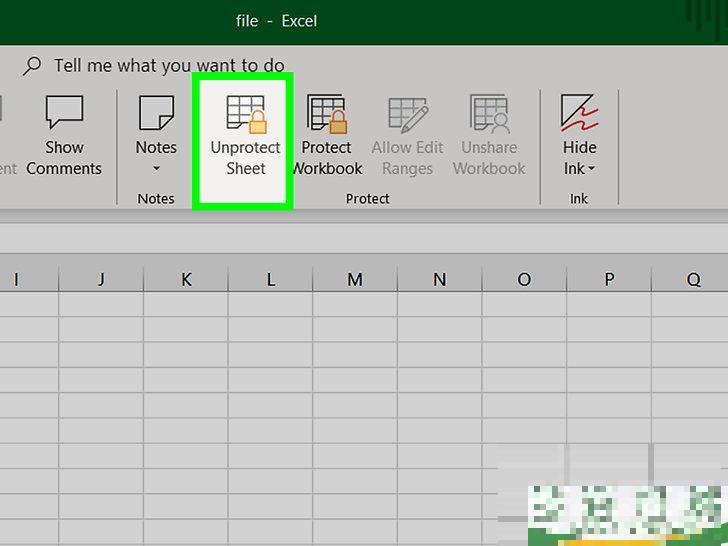Select column O header
This screenshot has height=546, width=728.
[x=524, y=280]
